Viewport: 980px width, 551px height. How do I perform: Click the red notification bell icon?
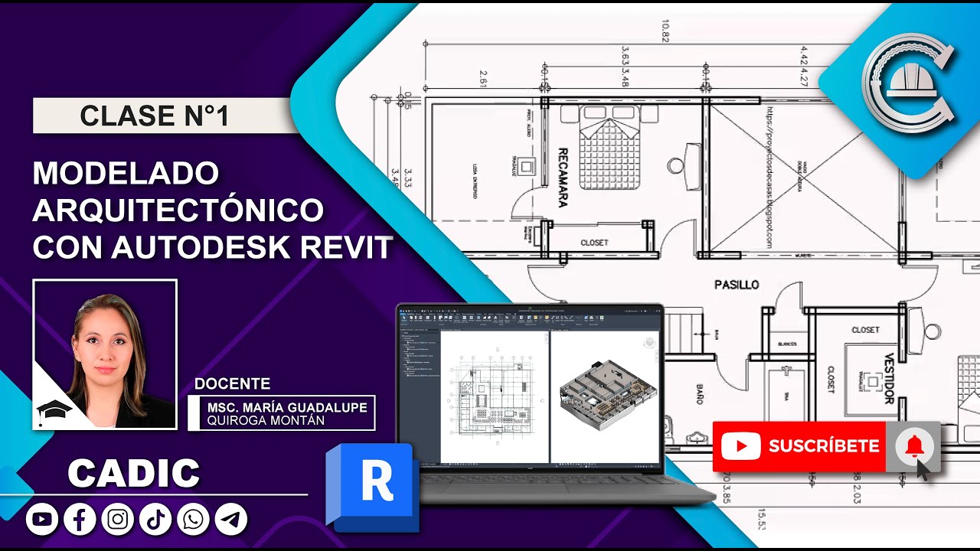[x=913, y=446]
